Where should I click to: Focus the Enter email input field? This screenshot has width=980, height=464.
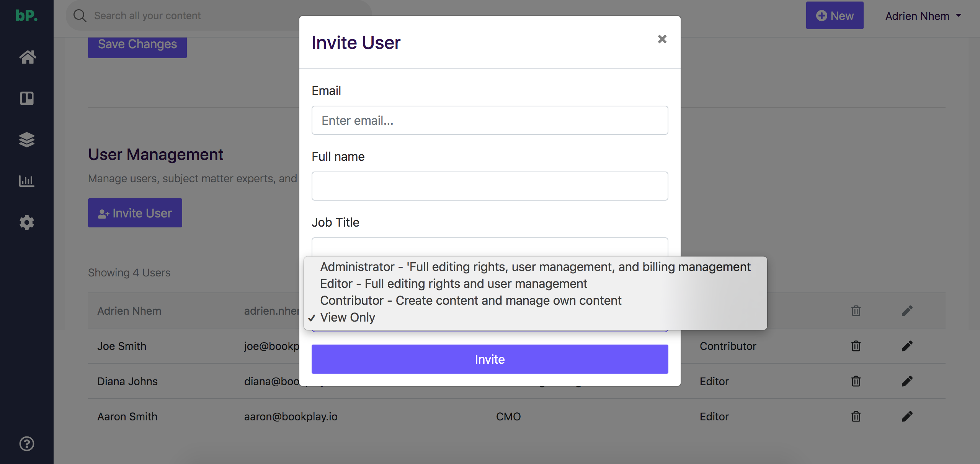[x=490, y=120]
